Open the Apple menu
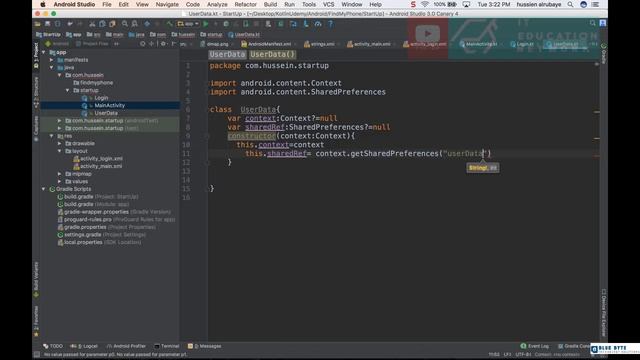Viewport: 640px width, 360px height. coord(42,4)
